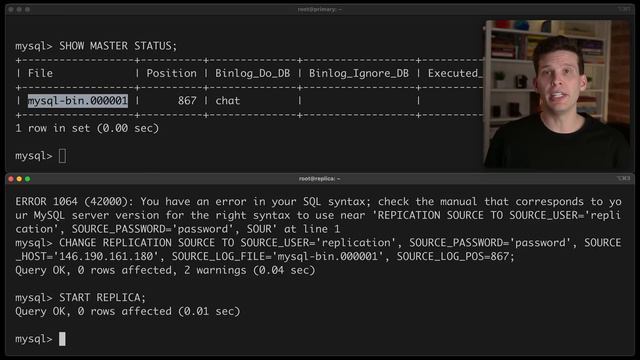640x360 pixels.
Task: Click the replica terminal window title
Action: tap(319, 179)
